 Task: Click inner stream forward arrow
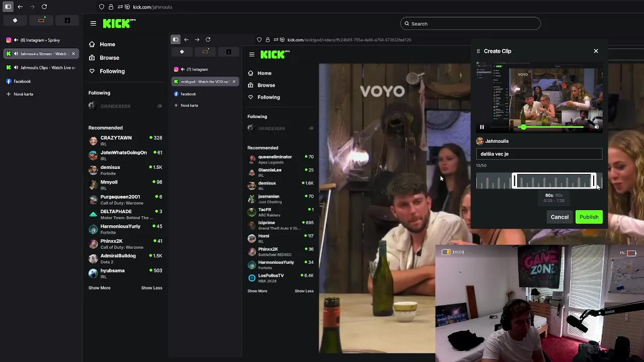click(197, 39)
